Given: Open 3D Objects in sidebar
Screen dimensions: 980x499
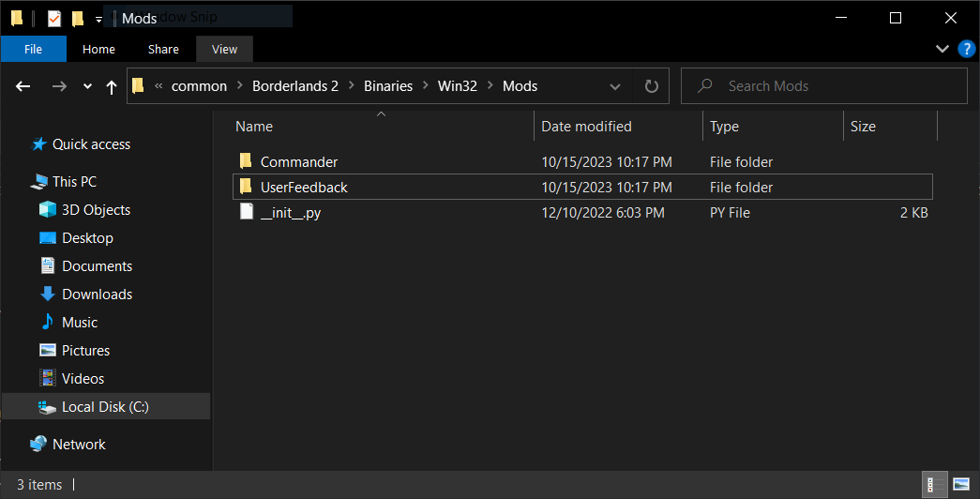Looking at the screenshot, I should point(96,209).
